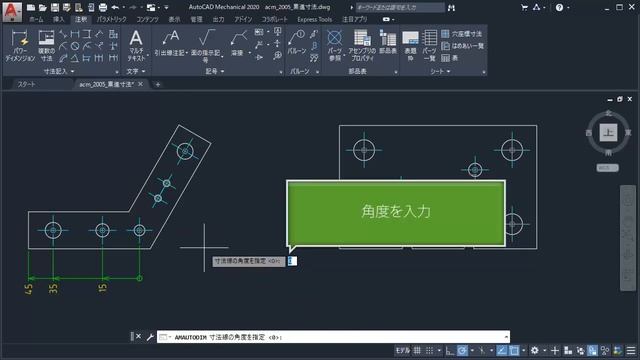
Task: Open the AutoCAD application menu logo
Action: [x=12, y=11]
